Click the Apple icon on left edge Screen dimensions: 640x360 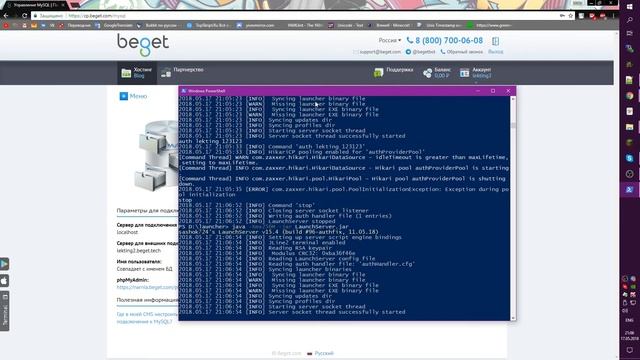[x=4, y=281]
